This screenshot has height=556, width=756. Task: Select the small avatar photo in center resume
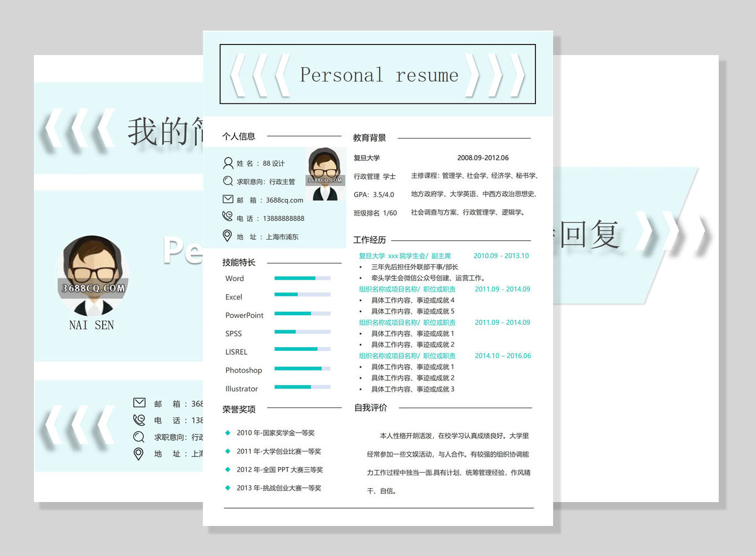[325, 174]
